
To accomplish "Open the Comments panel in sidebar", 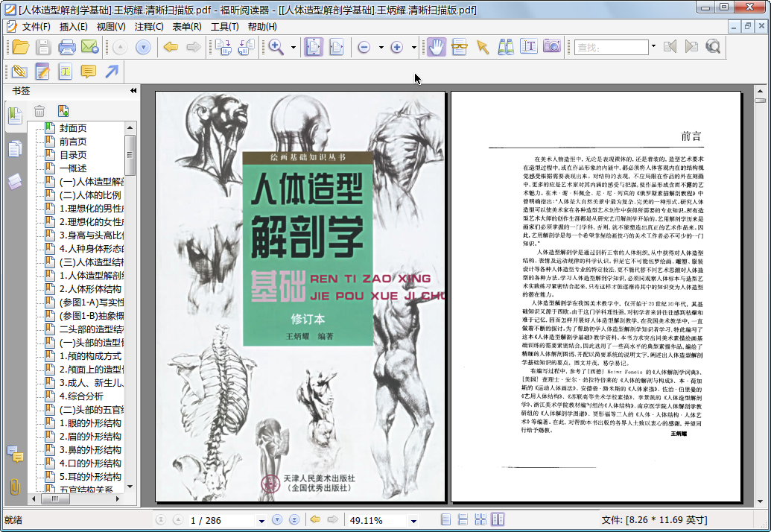I will click(x=15, y=454).
